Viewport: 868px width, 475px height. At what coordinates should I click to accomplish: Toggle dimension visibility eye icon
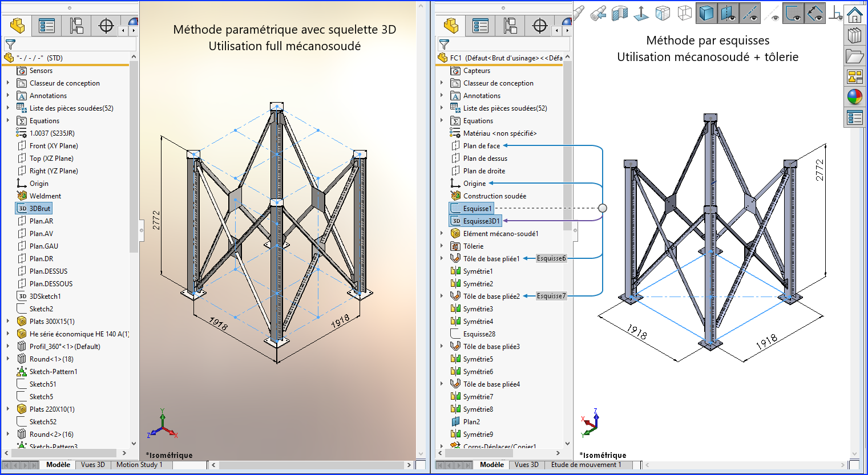click(x=815, y=13)
